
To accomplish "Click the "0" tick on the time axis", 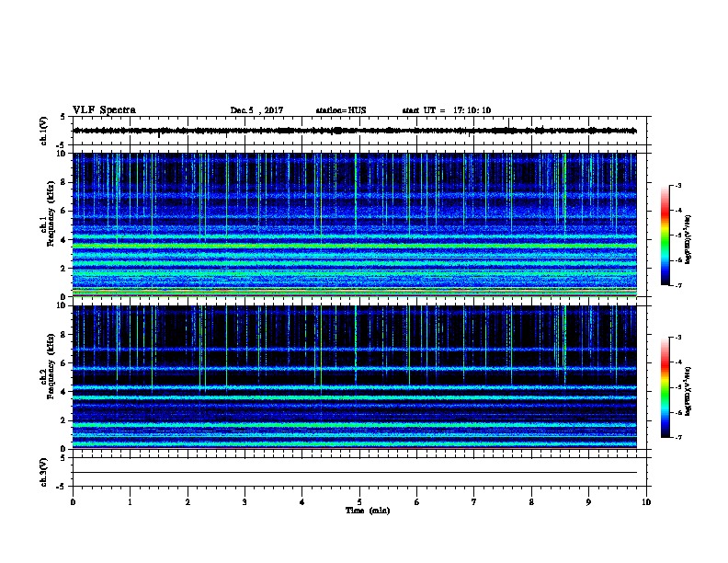I will point(73,502).
